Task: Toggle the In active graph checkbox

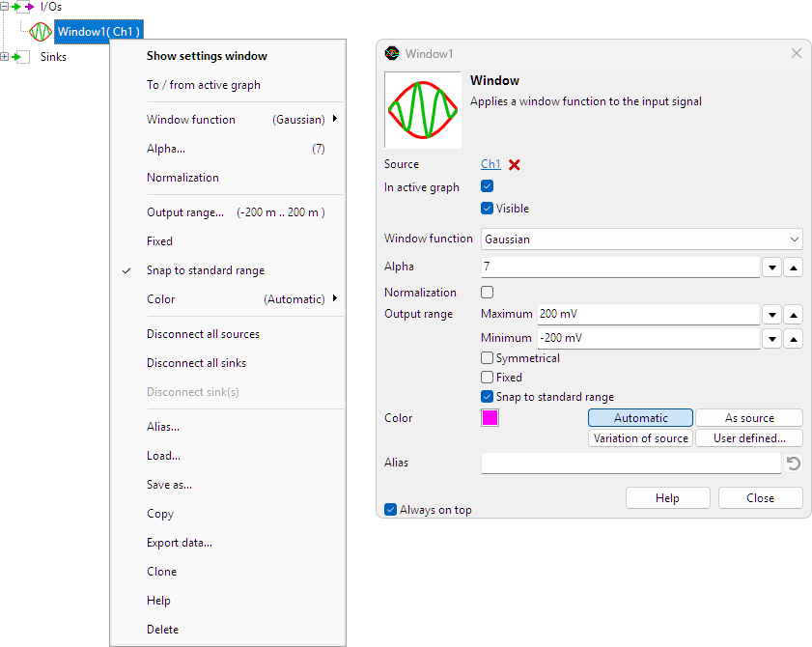Action: [x=487, y=186]
